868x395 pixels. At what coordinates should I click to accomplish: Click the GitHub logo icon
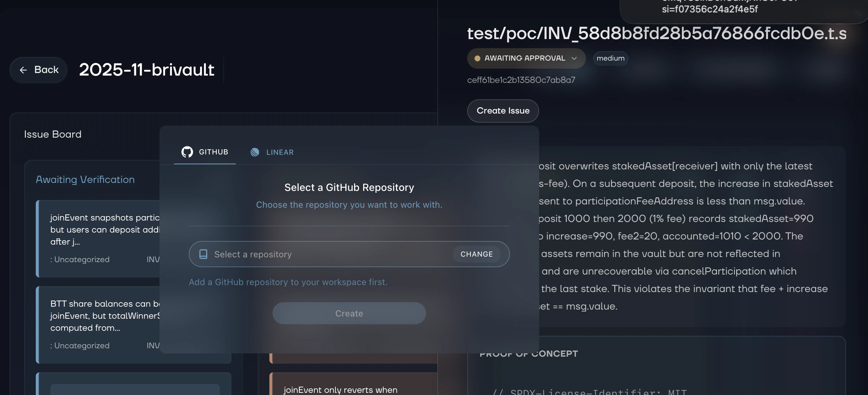point(187,152)
